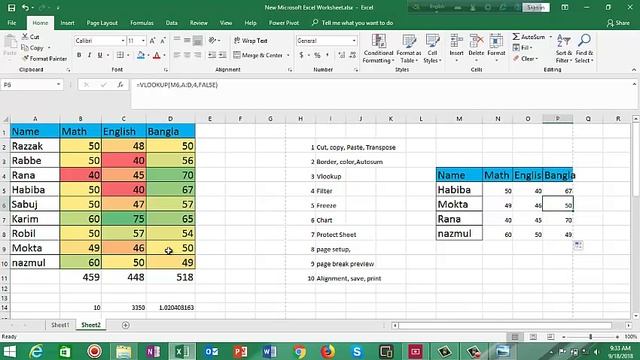Click the Insert Function fx icon

pos(120,85)
